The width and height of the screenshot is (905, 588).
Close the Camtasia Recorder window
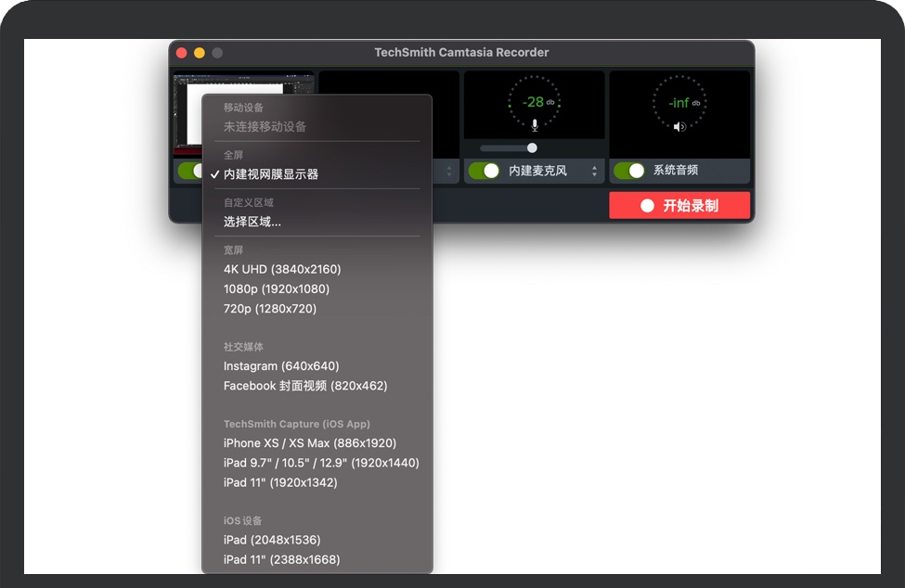point(181,53)
